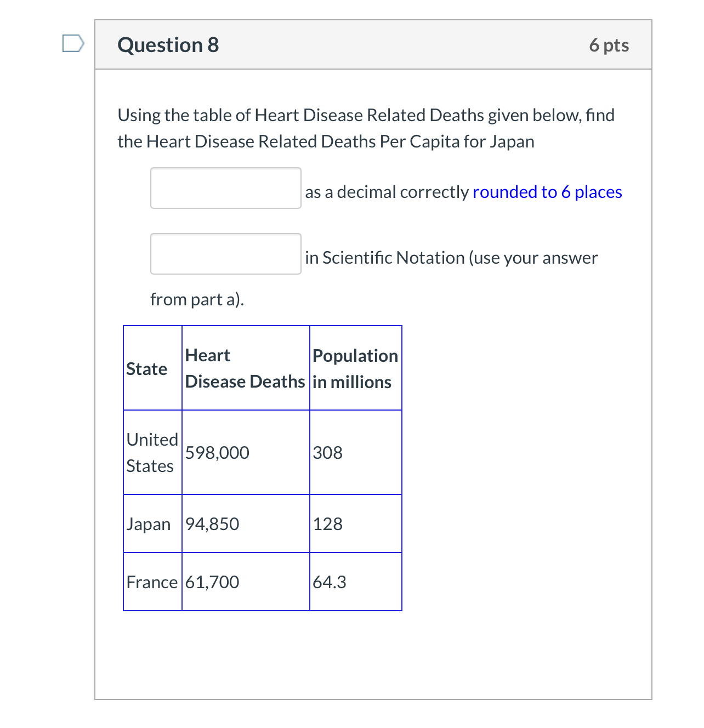704x728 pixels.
Task: Click the '6 pts' points label
Action: click(x=609, y=45)
